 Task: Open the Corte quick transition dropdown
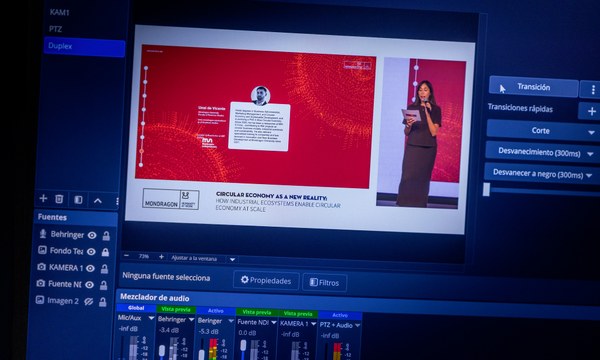591,132
